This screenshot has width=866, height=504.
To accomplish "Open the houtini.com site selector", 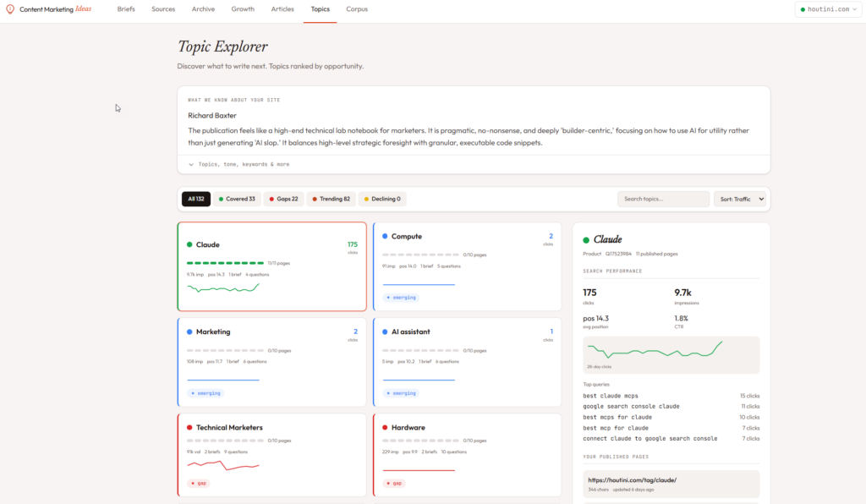I will coord(828,10).
